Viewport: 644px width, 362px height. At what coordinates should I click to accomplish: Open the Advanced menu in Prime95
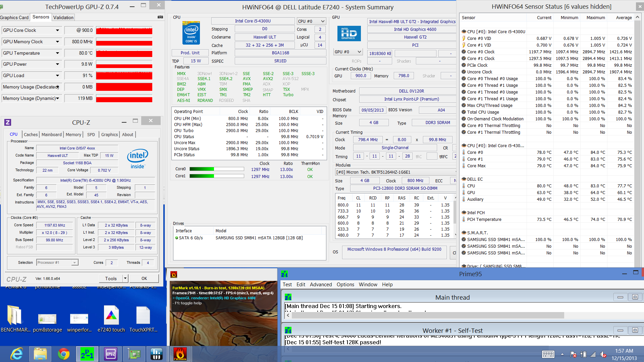coord(321,284)
